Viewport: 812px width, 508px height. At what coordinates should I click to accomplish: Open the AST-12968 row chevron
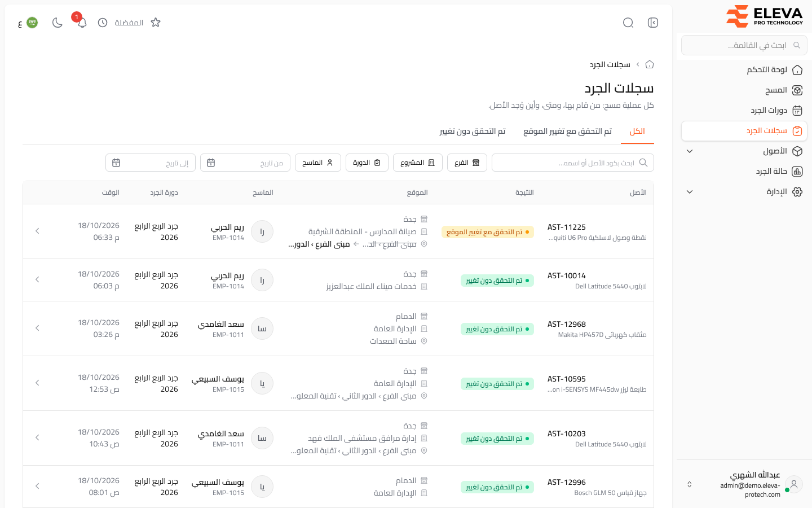click(37, 328)
